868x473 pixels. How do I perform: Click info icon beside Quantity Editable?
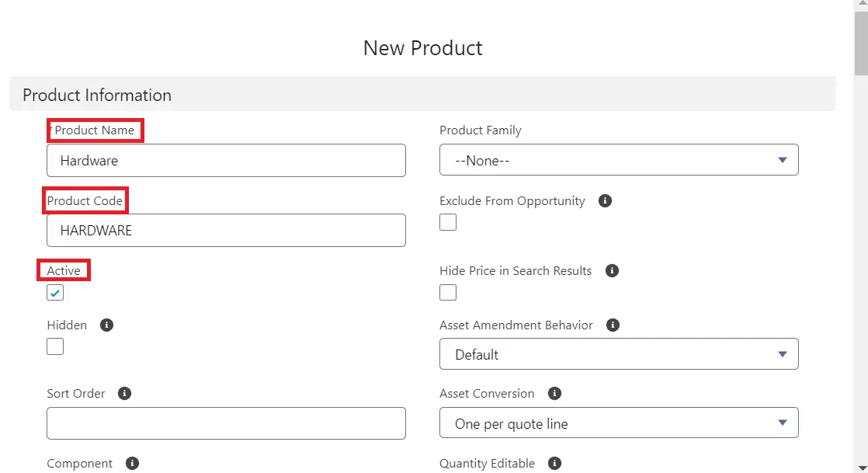point(554,463)
